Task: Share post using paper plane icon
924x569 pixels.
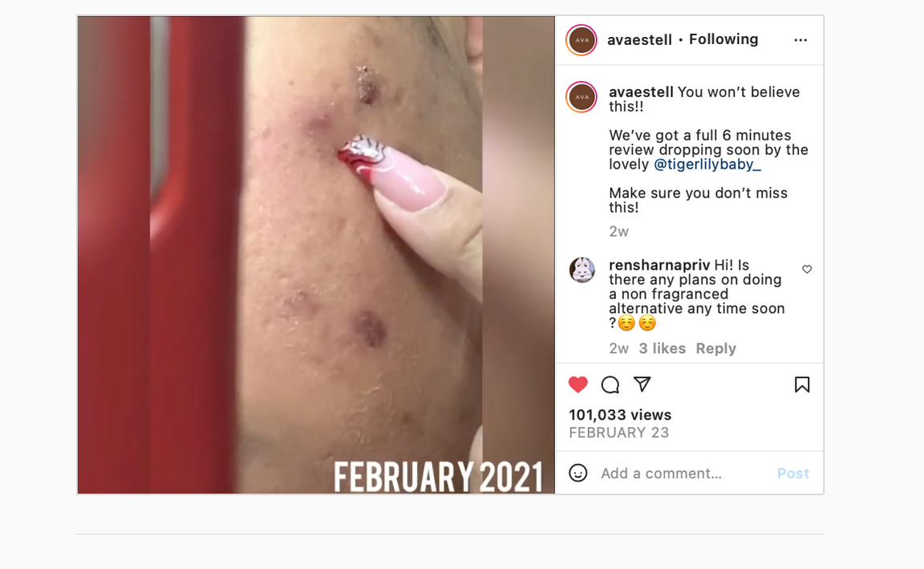Action: click(642, 384)
